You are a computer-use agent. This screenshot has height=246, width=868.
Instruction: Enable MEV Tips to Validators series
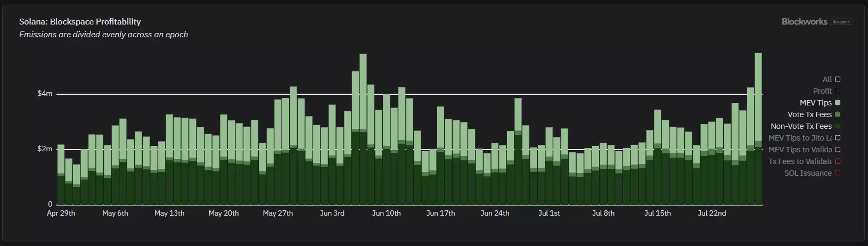pos(838,150)
